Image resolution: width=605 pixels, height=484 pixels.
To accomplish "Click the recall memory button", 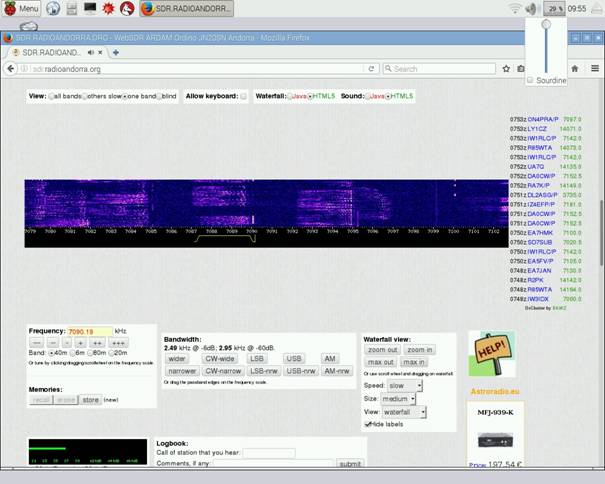I will coord(41,400).
